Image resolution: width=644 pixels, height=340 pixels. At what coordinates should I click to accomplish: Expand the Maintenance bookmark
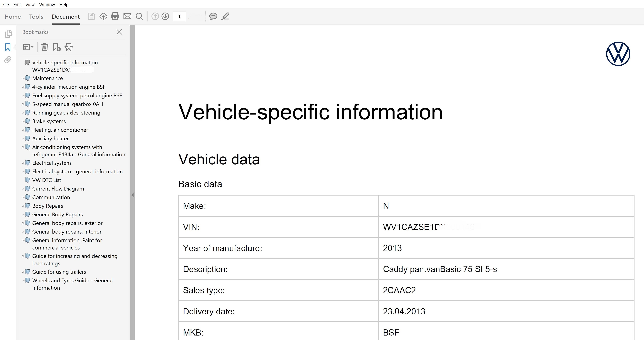pos(23,78)
